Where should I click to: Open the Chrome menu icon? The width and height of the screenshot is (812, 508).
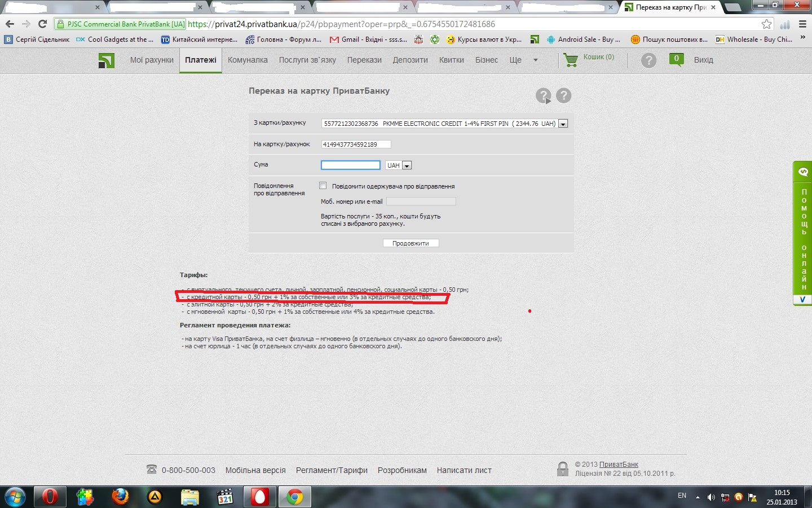803,24
